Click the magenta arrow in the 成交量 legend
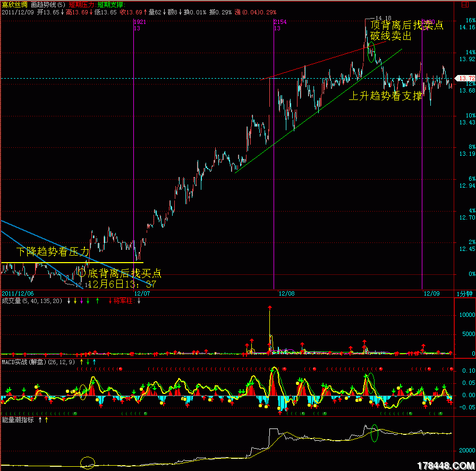Image resolution: width=476 pixels, height=471 pixels. (81, 301)
